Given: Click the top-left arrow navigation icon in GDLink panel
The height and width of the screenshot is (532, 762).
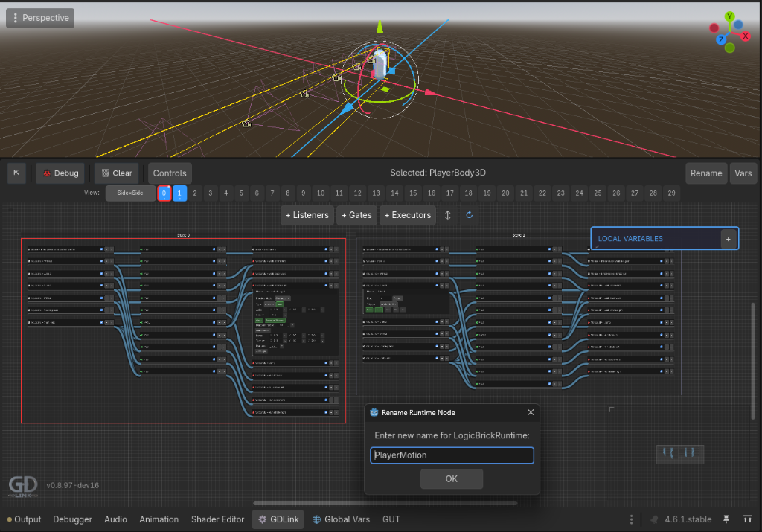Looking at the screenshot, I should (16, 173).
